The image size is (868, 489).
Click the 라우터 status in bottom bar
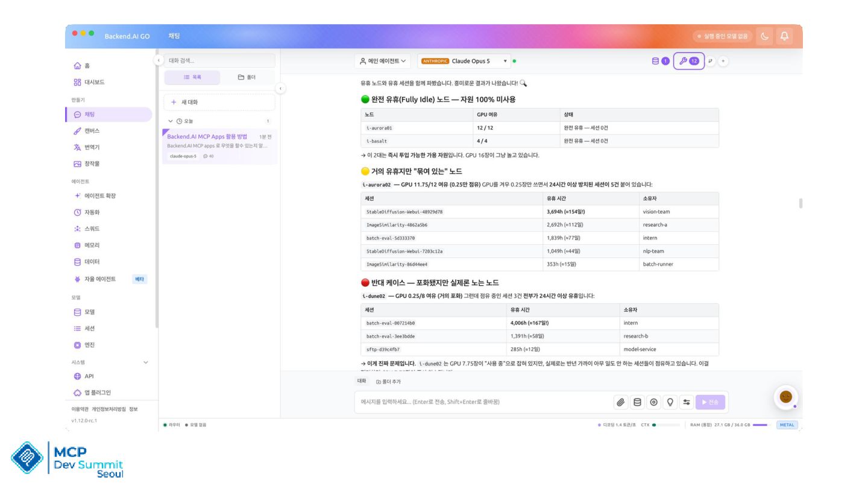(x=172, y=424)
